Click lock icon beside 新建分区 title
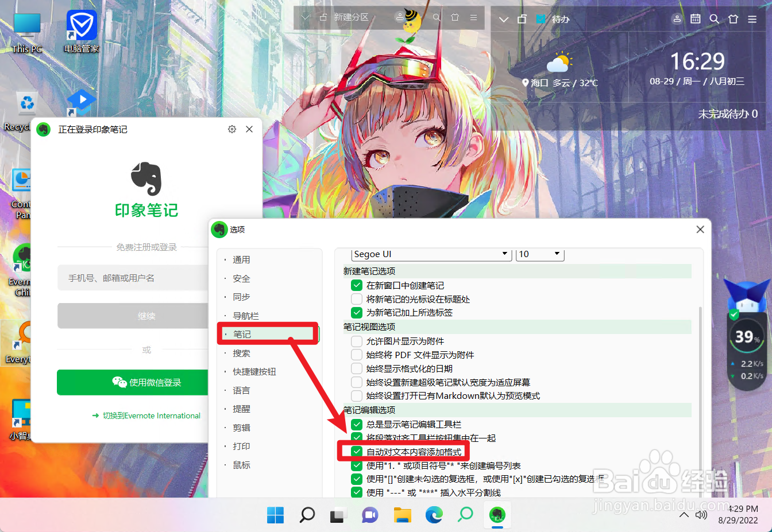This screenshot has width=772, height=532. pyautogui.click(x=323, y=18)
